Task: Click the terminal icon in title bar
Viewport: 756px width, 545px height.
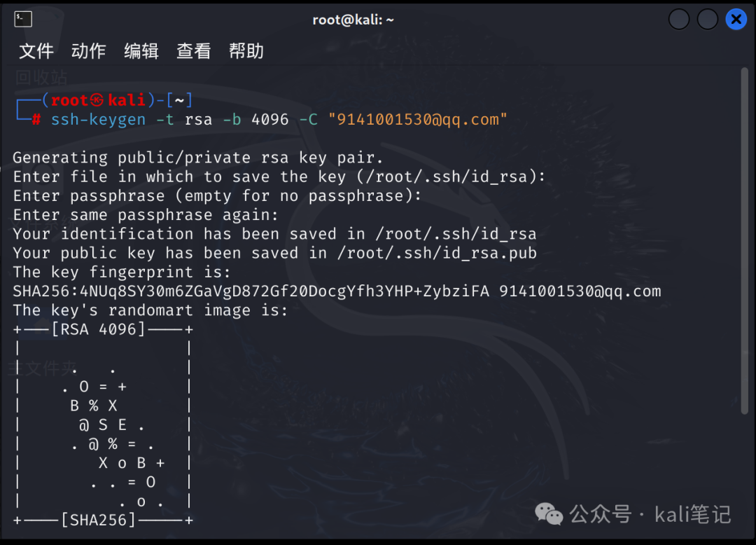Action: click(23, 20)
